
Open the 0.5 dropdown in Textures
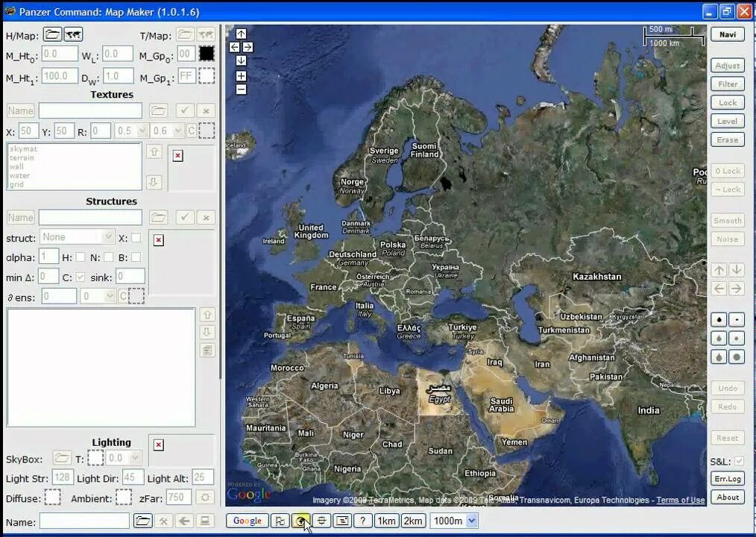pyautogui.click(x=131, y=131)
